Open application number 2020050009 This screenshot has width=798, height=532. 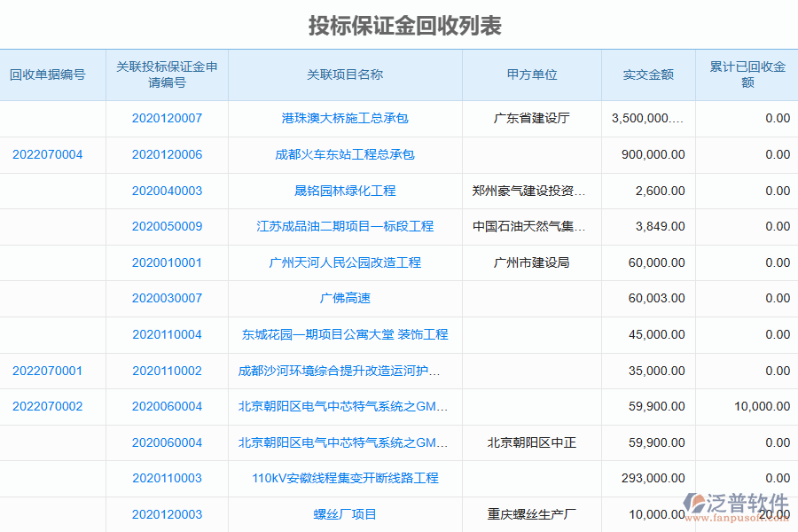click(167, 226)
